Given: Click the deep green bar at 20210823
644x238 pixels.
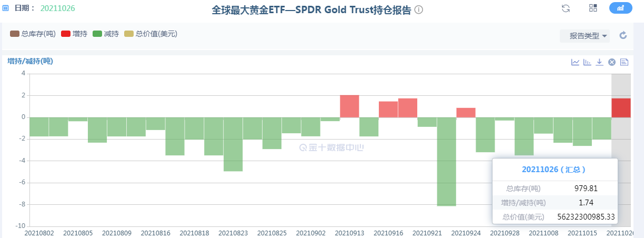Looking at the screenshot, I should (x=233, y=144).
